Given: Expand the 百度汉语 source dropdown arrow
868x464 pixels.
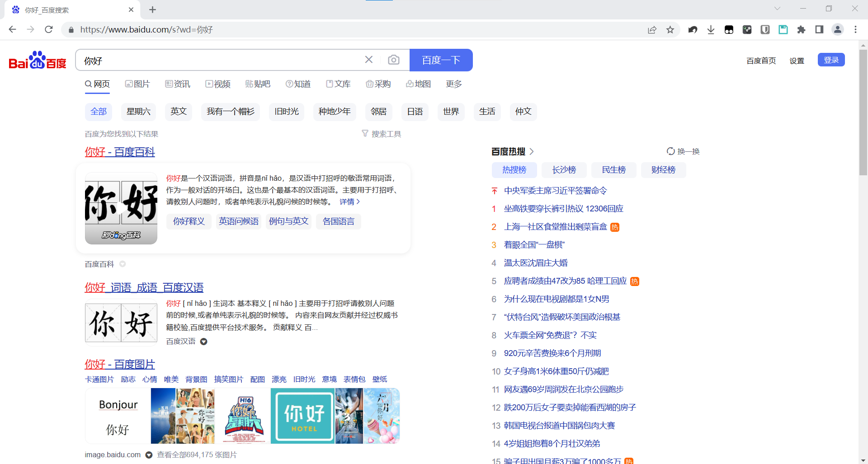Looking at the screenshot, I should click(204, 342).
